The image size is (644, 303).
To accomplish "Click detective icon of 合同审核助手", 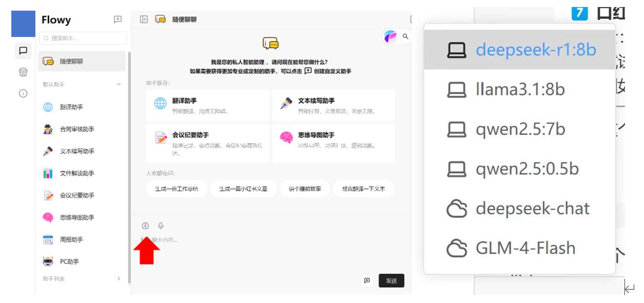I will click(x=48, y=129).
